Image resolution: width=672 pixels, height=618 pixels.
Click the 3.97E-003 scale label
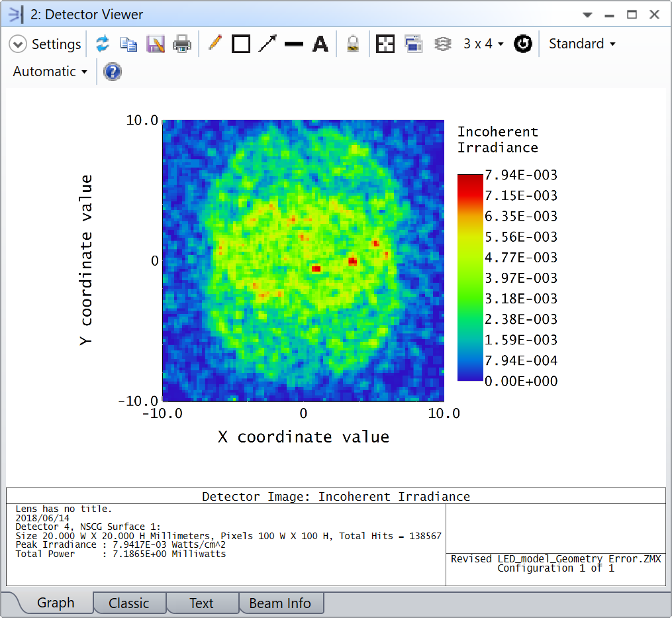(520, 278)
